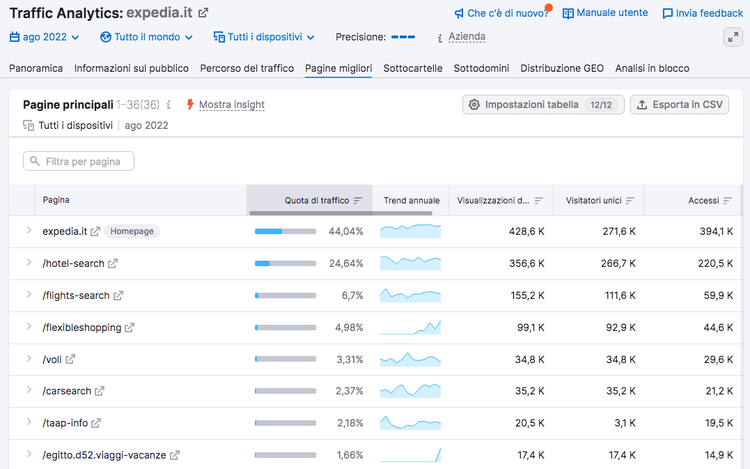Click the Manuale utente link
The height and width of the screenshot is (469, 750).
tap(612, 13)
